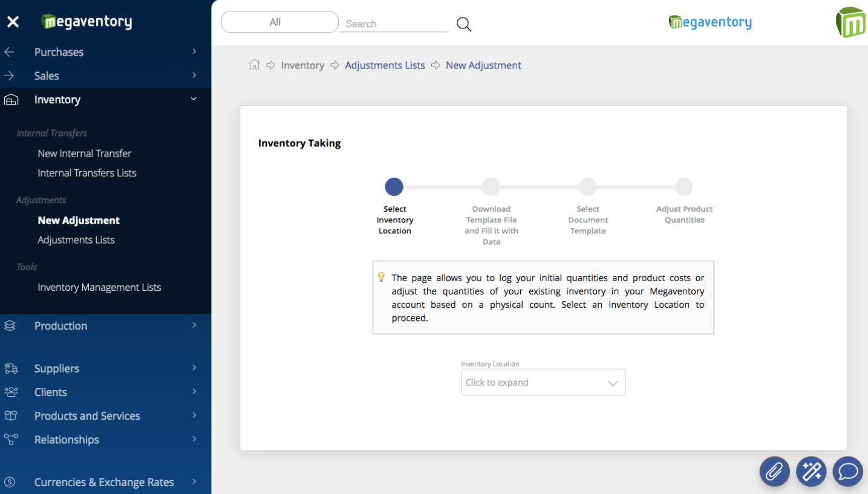Click the Clients people icon
The width and height of the screenshot is (868, 494).
[x=11, y=392]
